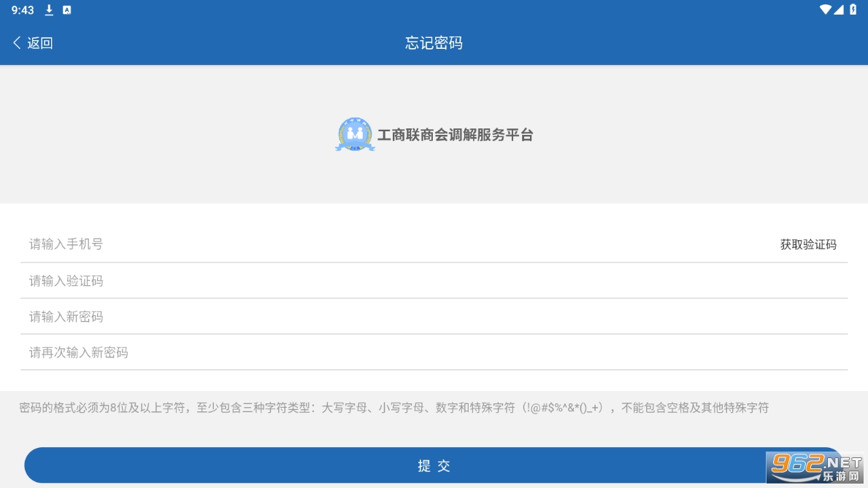Tap the back chevron arrow icon
The width and height of the screenshot is (868, 488).
click(17, 43)
